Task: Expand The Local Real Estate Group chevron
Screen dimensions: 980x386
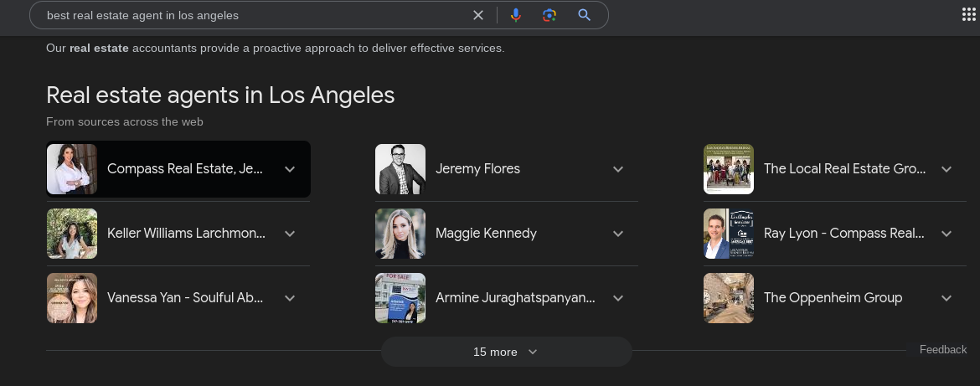Action: click(x=946, y=169)
